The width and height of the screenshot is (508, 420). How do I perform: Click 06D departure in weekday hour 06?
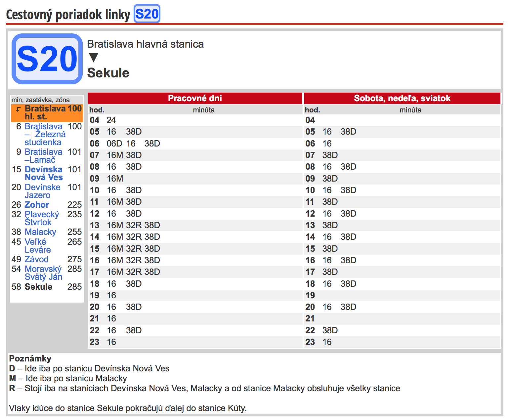click(114, 144)
